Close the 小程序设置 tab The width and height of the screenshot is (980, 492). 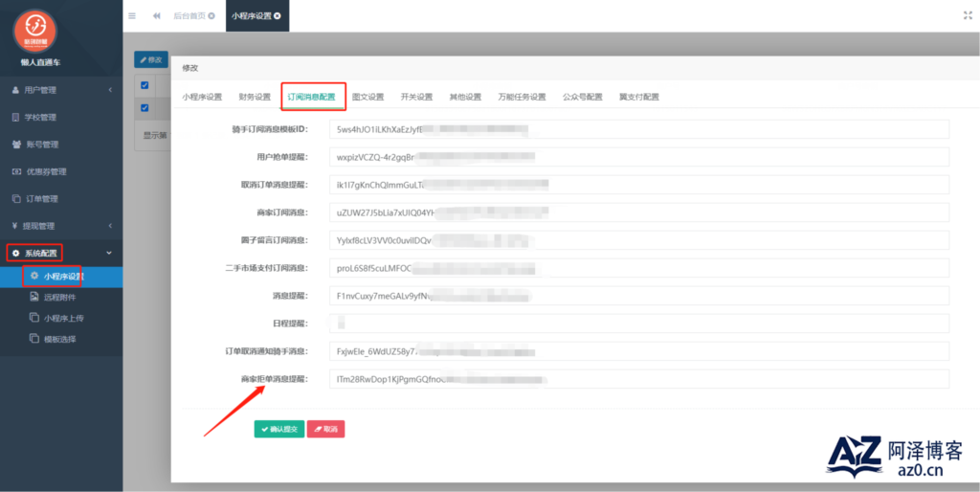[278, 15]
